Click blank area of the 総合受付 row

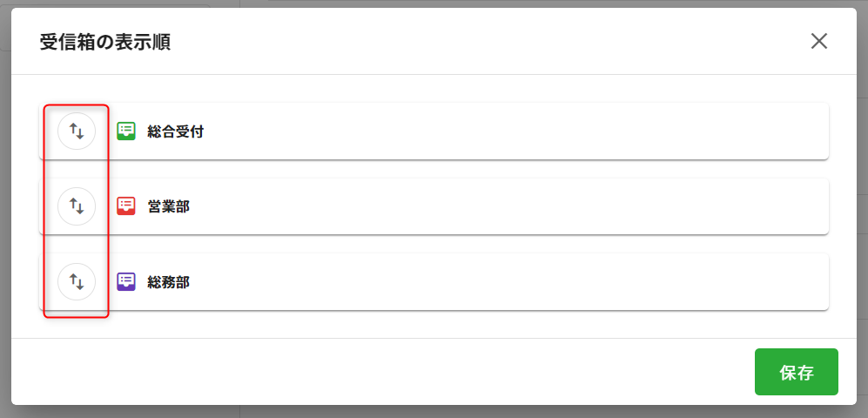pos(522,131)
